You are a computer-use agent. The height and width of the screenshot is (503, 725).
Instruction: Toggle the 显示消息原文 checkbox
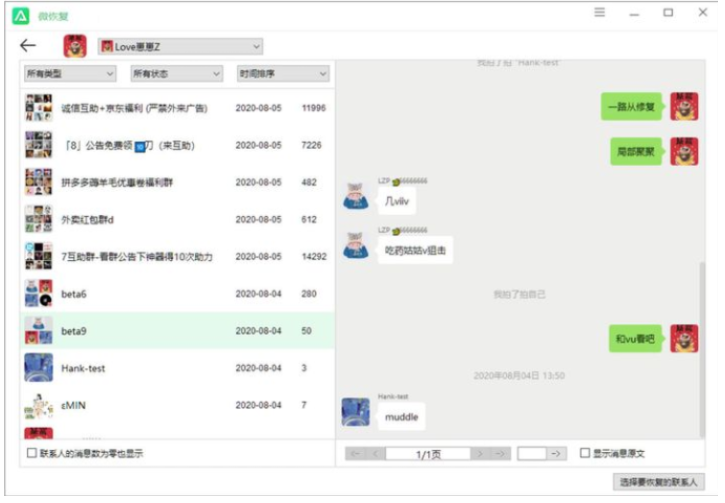pyautogui.click(x=585, y=453)
